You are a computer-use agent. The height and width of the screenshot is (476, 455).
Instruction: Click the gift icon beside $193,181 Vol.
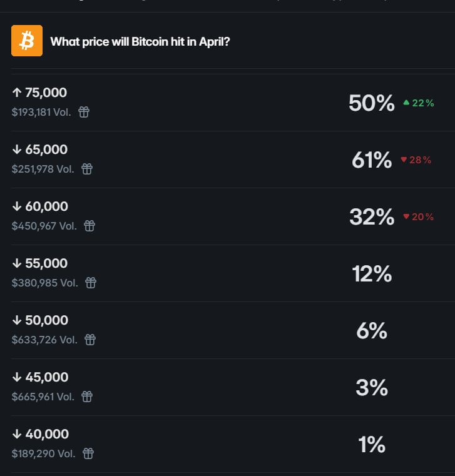click(x=84, y=112)
